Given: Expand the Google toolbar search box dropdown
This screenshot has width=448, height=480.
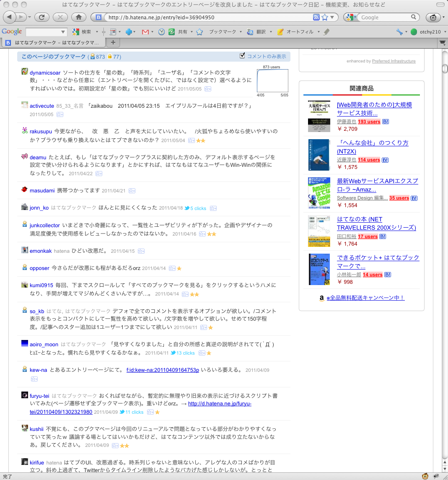Looking at the screenshot, I should point(63,32).
